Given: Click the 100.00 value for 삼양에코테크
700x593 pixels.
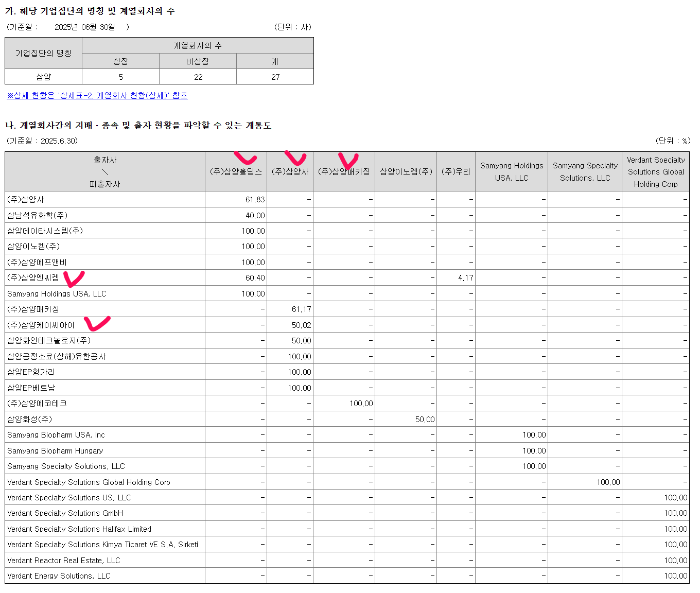Looking at the screenshot, I should (361, 403).
